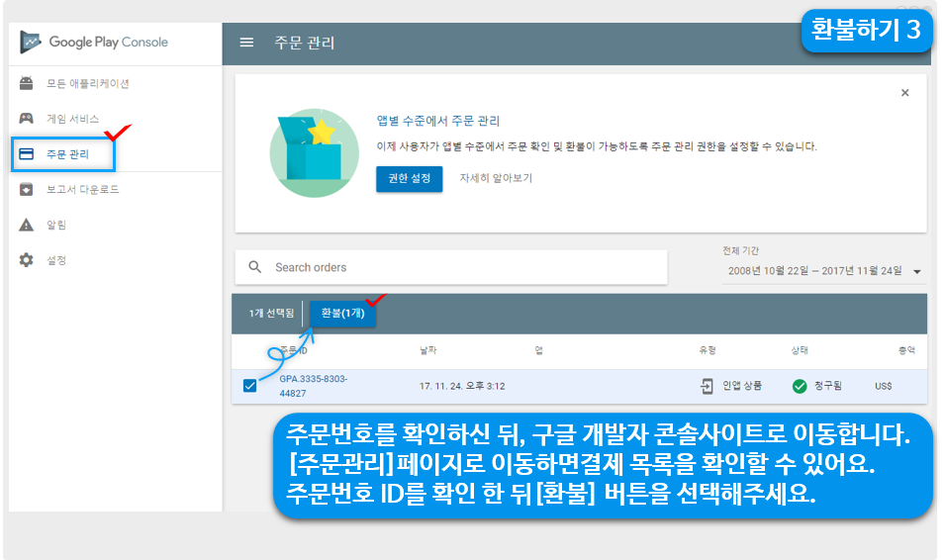Click the Search orders input field
The width and height of the screenshot is (945, 560).
click(x=465, y=267)
